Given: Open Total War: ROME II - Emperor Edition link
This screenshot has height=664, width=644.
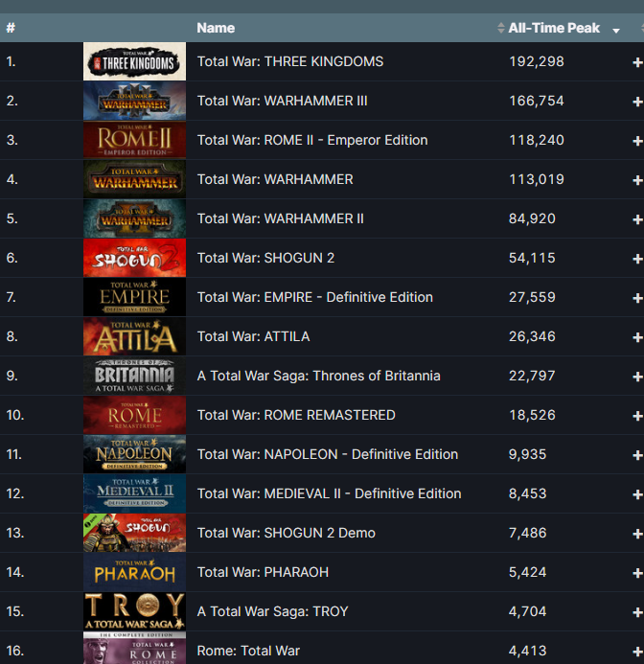Looking at the screenshot, I should tap(312, 140).
